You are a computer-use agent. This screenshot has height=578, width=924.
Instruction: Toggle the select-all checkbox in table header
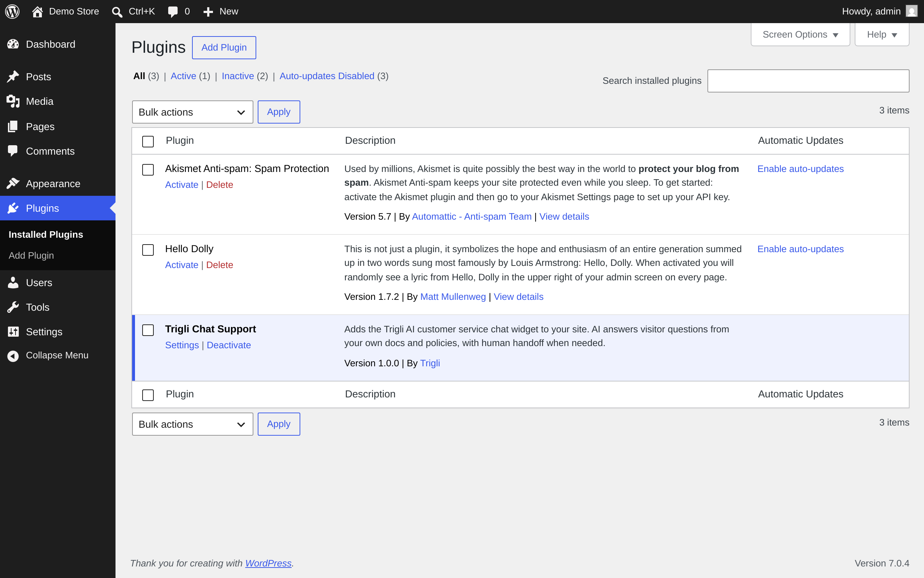point(148,142)
